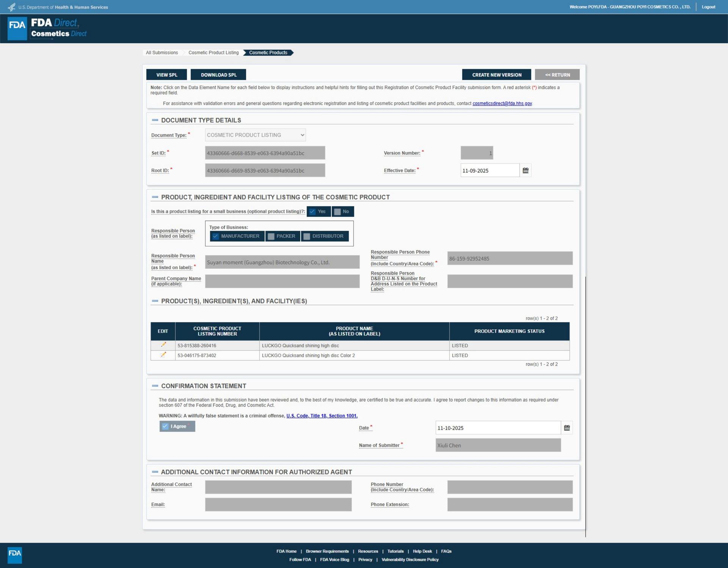Open the Effective Date calendar picker

[526, 171]
